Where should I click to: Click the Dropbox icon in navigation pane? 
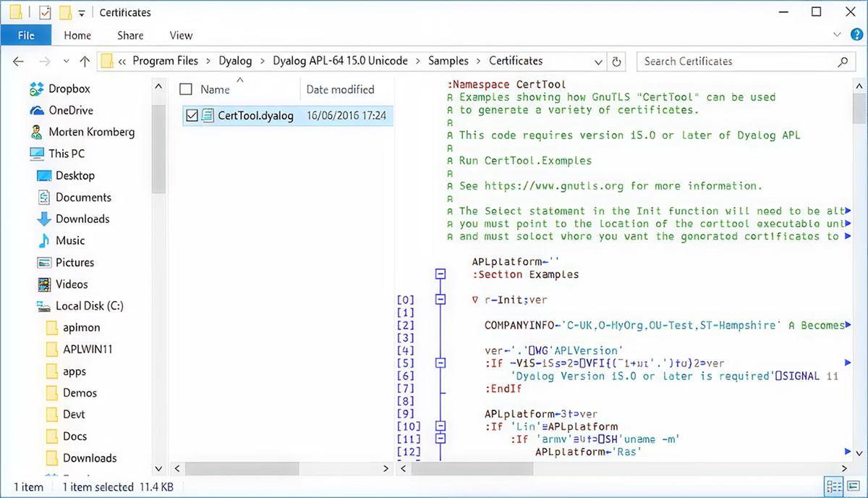(x=37, y=89)
